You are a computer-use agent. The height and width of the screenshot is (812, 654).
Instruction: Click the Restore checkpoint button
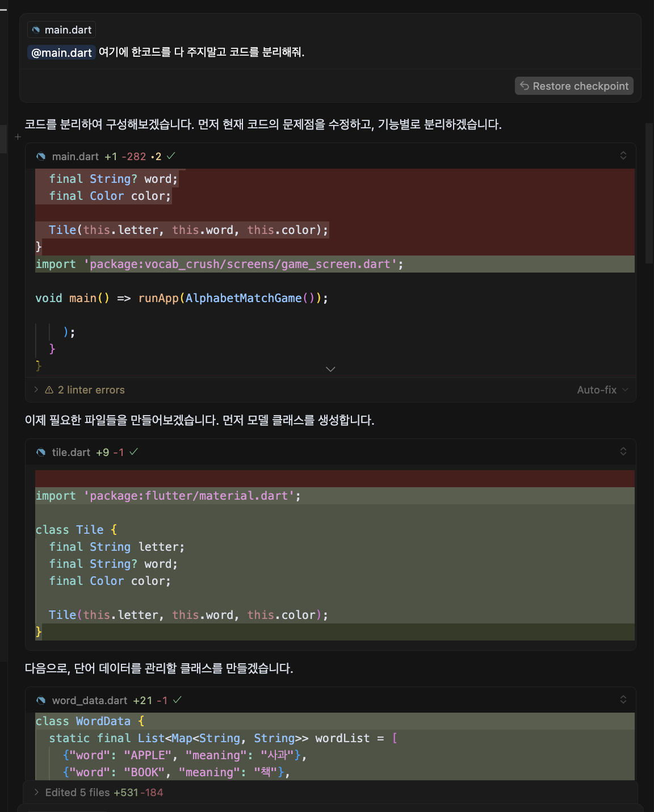(574, 86)
